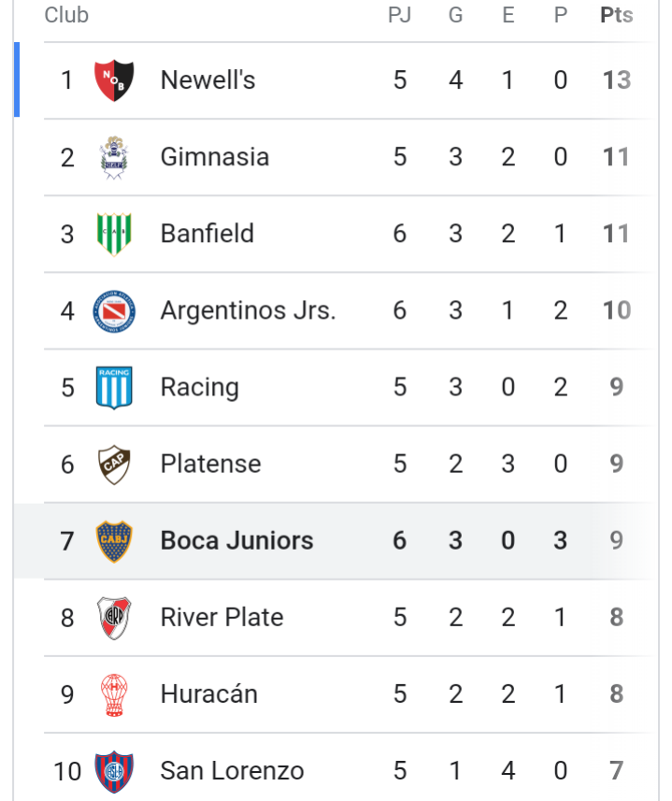
Task: Select the San Lorenzo team name
Action: (x=233, y=771)
